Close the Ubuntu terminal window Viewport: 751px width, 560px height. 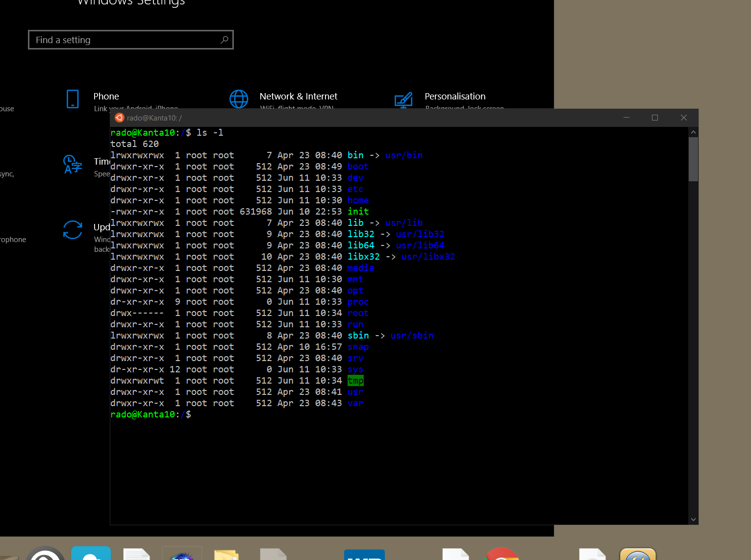pyautogui.click(x=684, y=118)
